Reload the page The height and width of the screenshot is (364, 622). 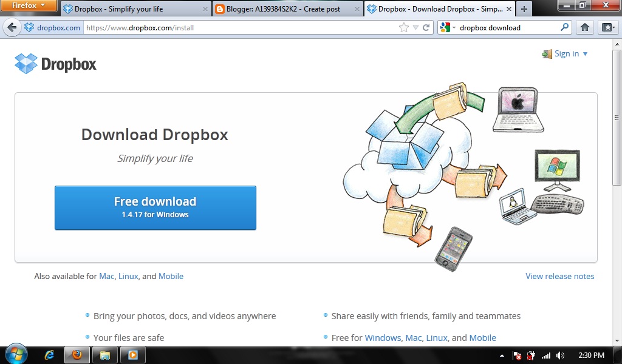tap(426, 27)
